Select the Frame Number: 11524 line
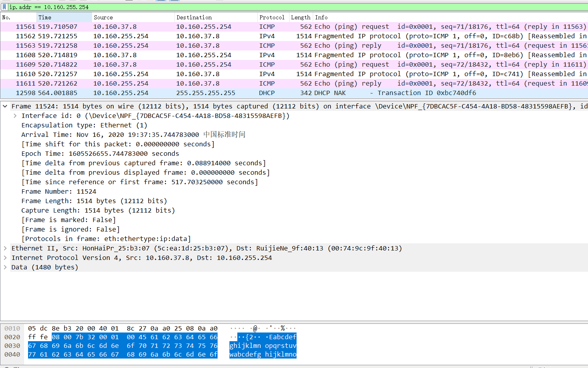This screenshot has height=368, width=588. 58,191
